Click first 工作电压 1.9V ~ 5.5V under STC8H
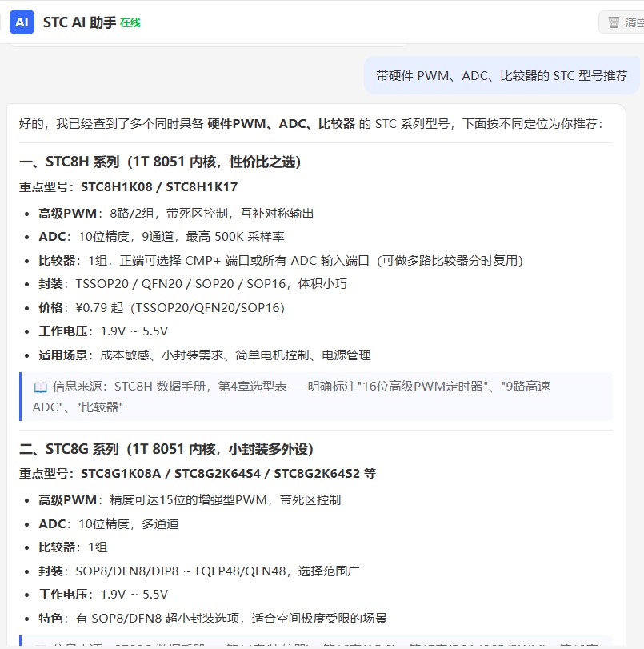 pyautogui.click(x=103, y=331)
